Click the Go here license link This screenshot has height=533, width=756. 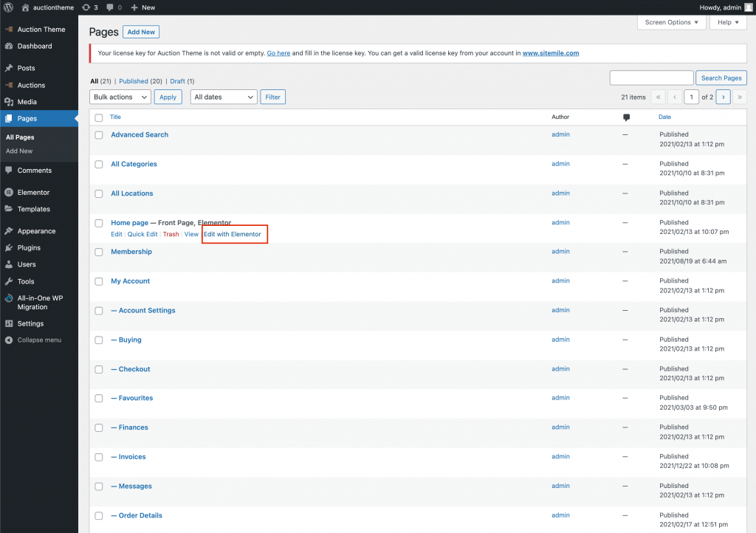(x=278, y=53)
